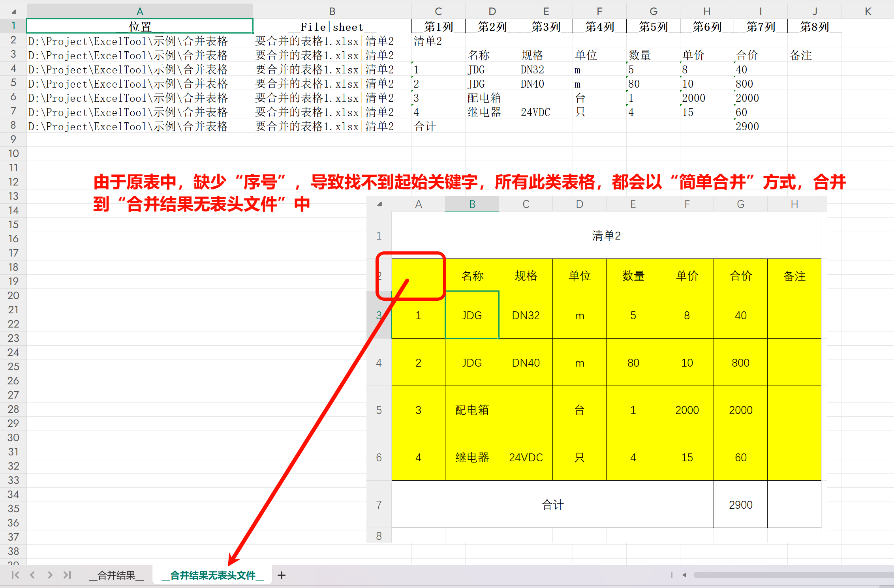Viewport: 894px width, 588px height.
Task: Jump to the last sheet navigation icon
Action: (67, 575)
